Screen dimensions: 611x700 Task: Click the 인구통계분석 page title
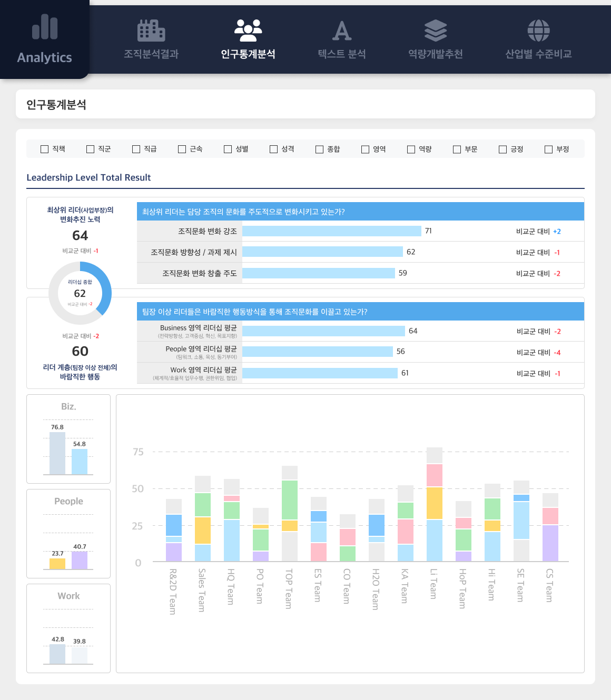click(56, 105)
